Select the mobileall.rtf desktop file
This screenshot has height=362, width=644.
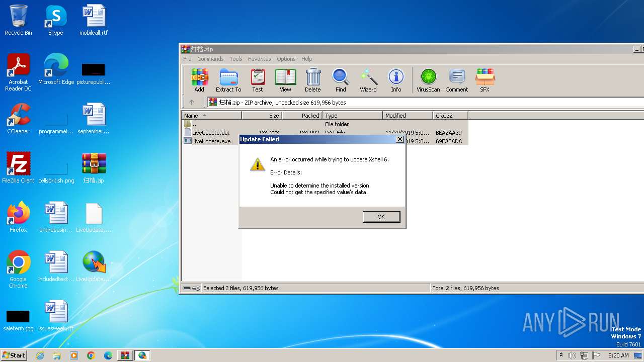point(94,20)
